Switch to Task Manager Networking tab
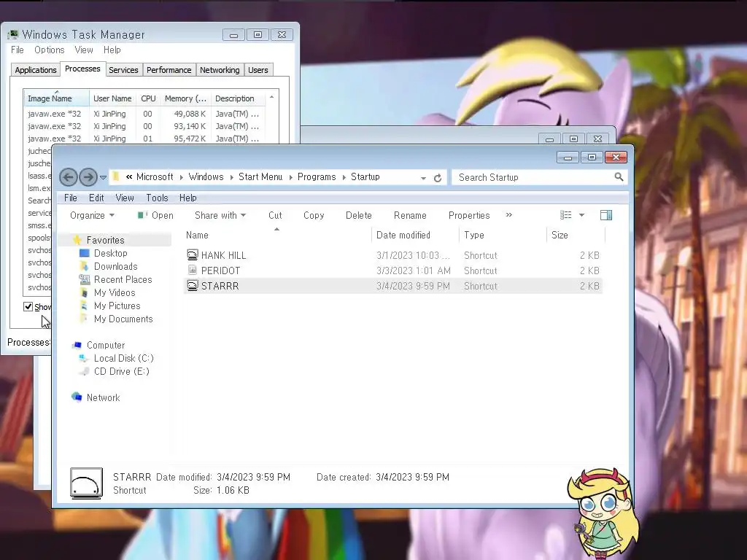Viewport: 747px width, 560px height. pyautogui.click(x=220, y=70)
